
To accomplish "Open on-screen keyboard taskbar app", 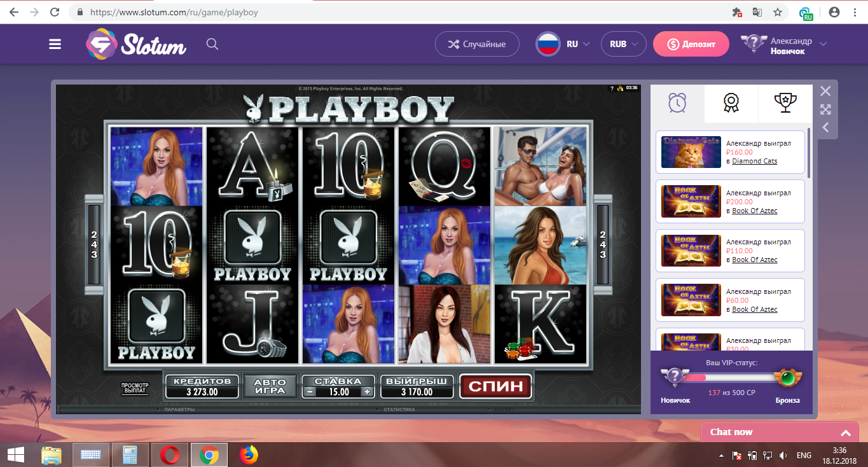I will pos(91,455).
